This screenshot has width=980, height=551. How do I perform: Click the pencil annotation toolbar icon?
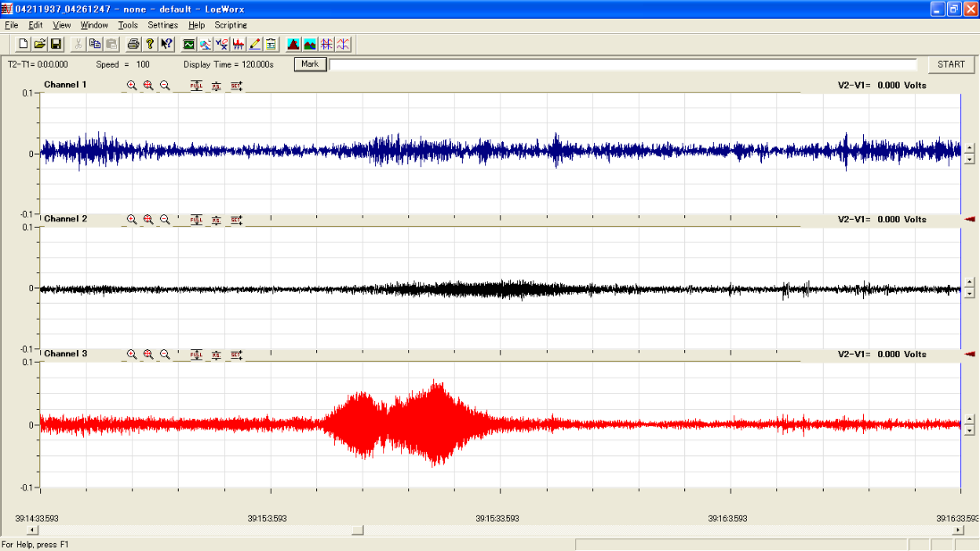(255, 44)
